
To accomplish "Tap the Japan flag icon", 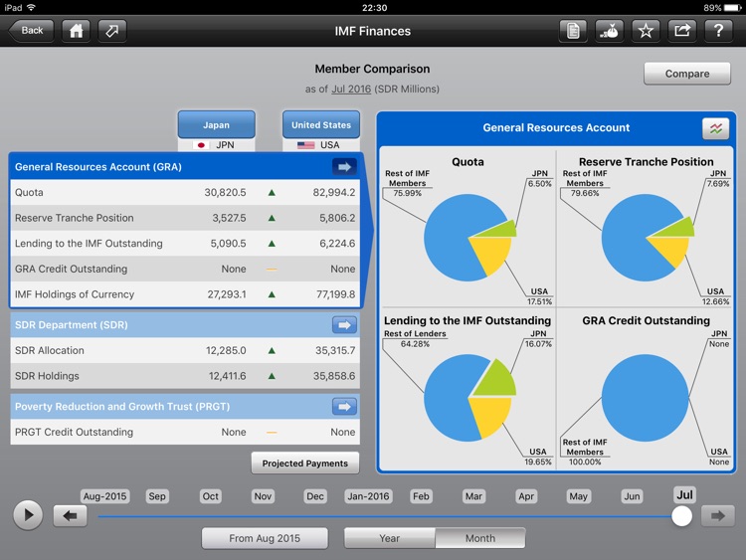I will pos(201,145).
